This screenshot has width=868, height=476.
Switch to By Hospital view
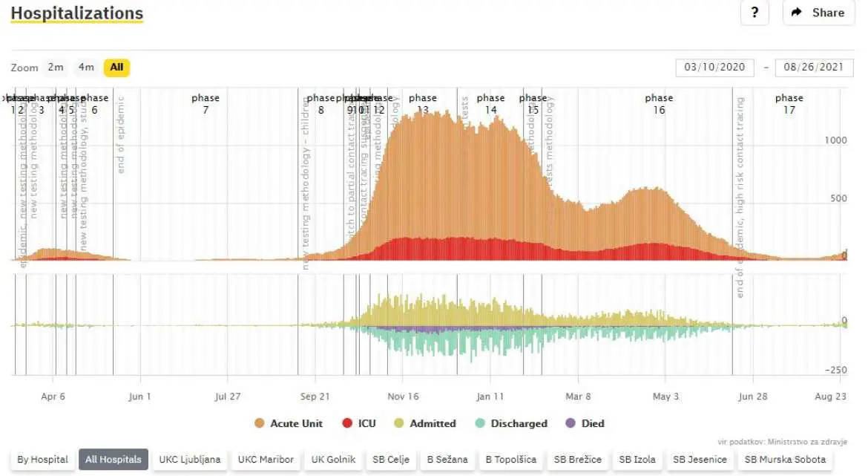click(42, 460)
